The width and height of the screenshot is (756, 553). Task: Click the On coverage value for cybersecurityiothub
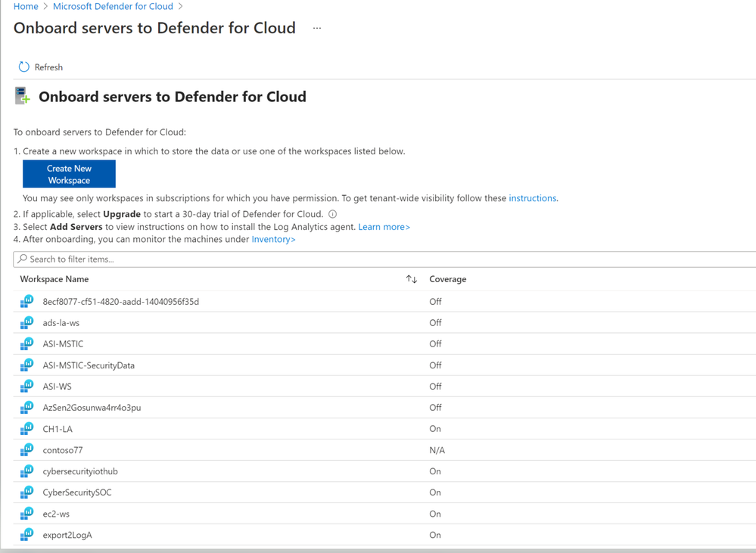click(435, 471)
